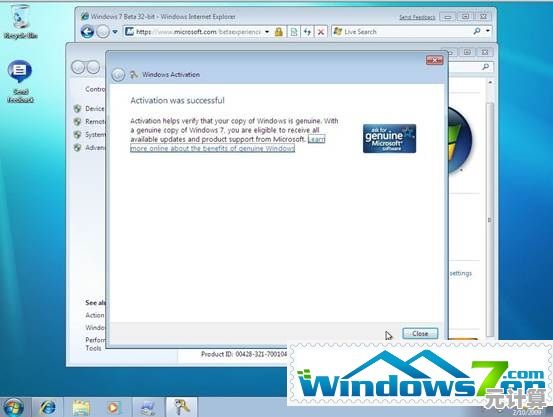Click Remote settings link in sidebar
Viewport: 553px width, 417px height.
(95, 121)
